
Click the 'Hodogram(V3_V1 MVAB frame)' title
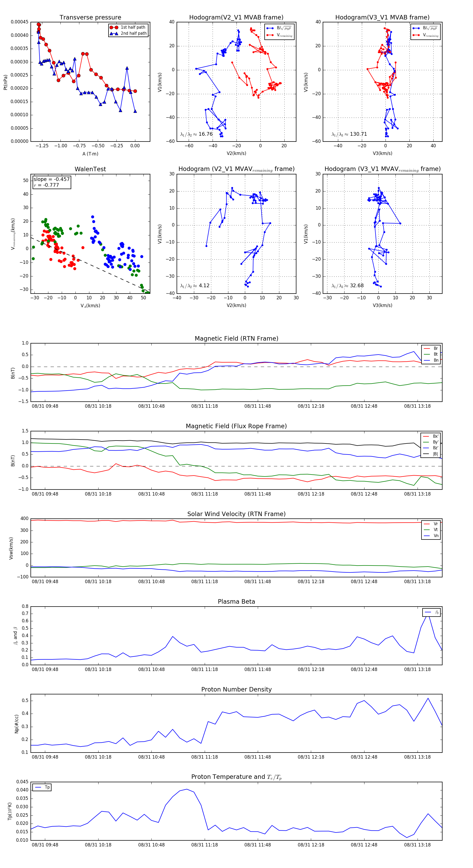pyautogui.click(x=382, y=18)
